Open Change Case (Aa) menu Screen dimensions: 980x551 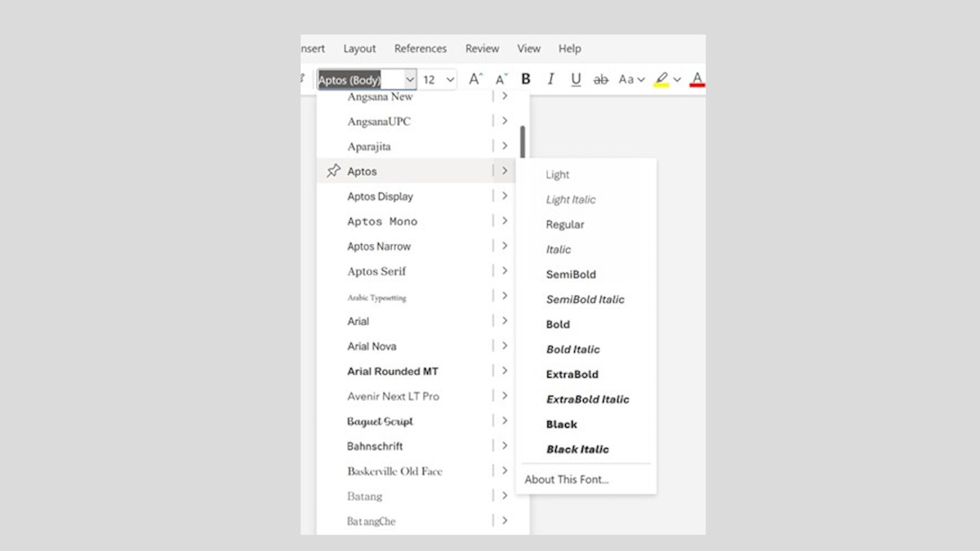point(631,79)
